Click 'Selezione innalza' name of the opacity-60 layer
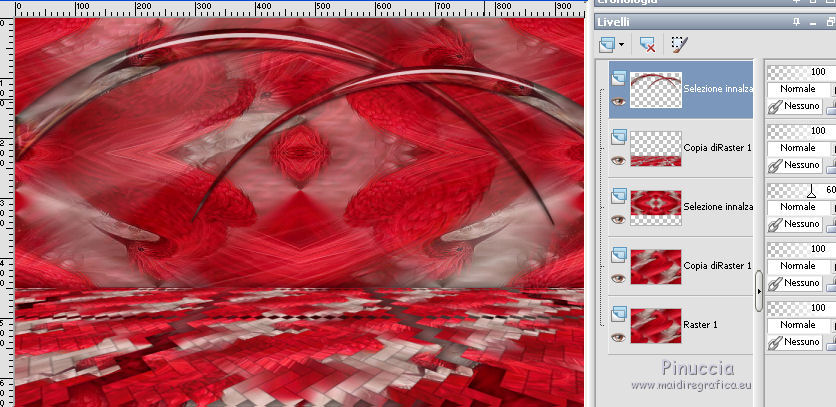The height and width of the screenshot is (407, 836). tap(718, 206)
